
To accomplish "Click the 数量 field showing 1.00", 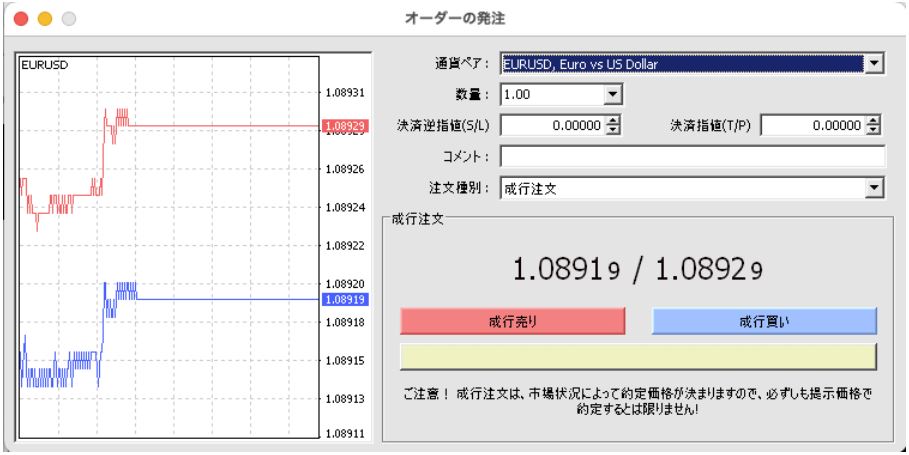I will point(552,95).
